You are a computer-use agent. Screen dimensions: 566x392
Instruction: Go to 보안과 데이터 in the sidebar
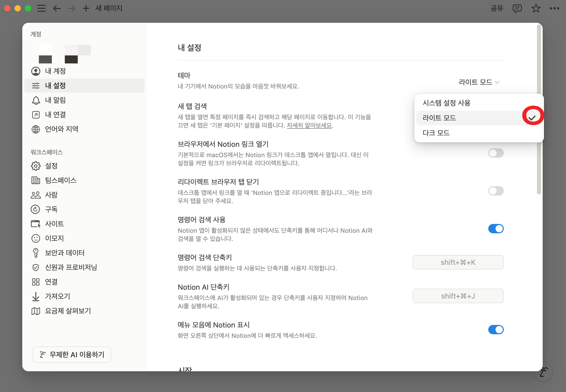pos(65,253)
